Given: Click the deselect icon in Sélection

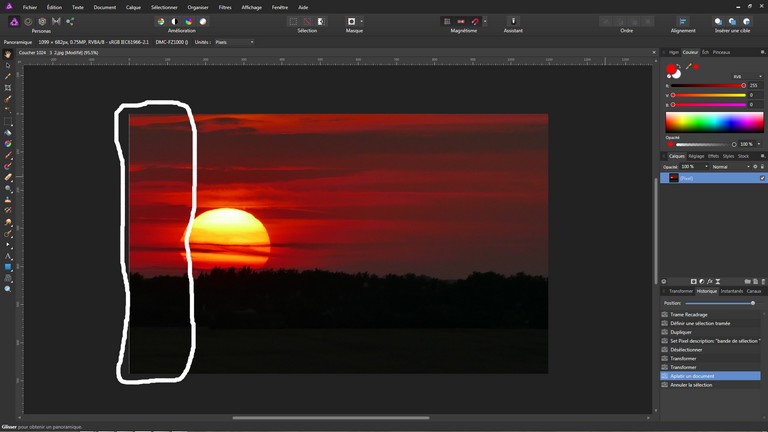Looking at the screenshot, I should [x=307, y=22].
